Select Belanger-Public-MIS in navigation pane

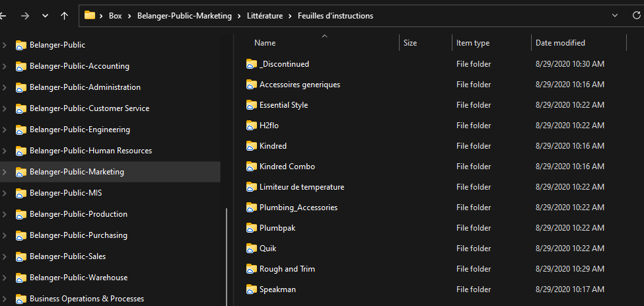(x=65, y=192)
